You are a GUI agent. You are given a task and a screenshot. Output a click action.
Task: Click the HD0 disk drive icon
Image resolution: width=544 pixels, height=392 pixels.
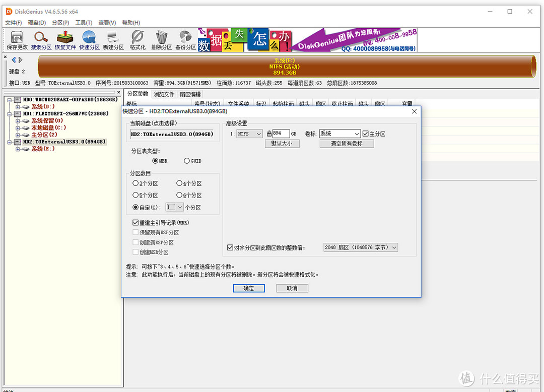pos(17,100)
